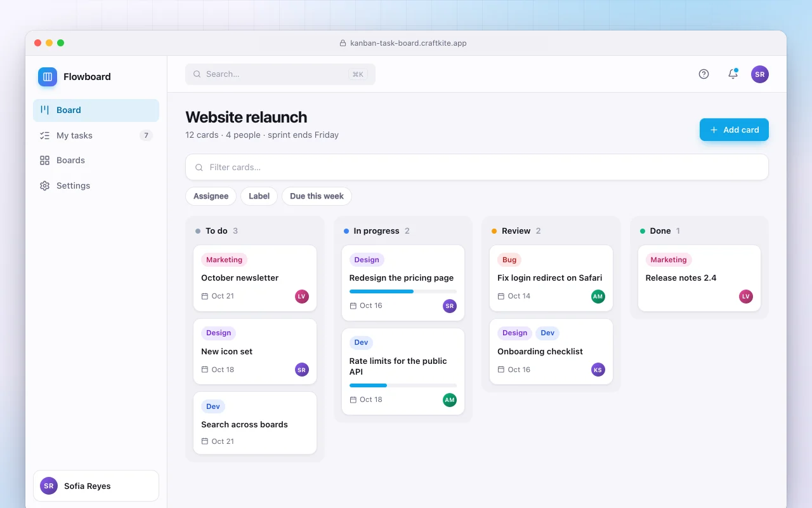
Task: Click calendar icon on Fix login redirect card
Action: click(x=501, y=296)
